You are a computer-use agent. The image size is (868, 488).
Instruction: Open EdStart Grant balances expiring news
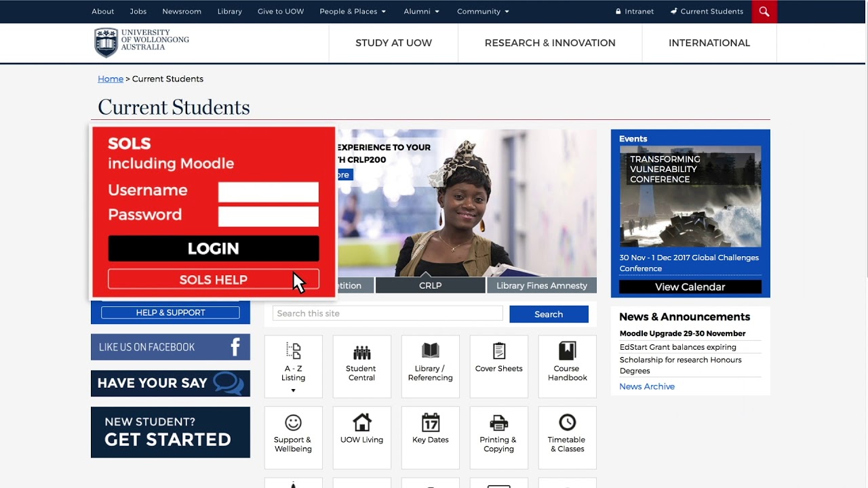click(x=677, y=347)
